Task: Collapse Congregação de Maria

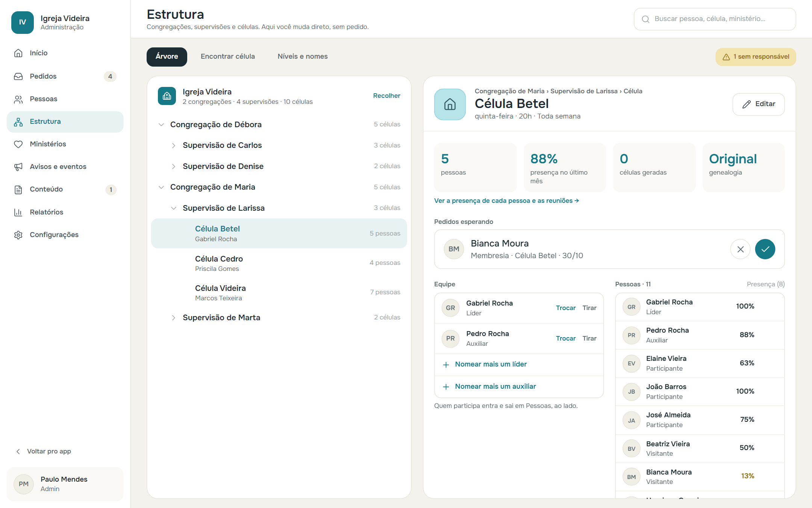Action: click(161, 187)
